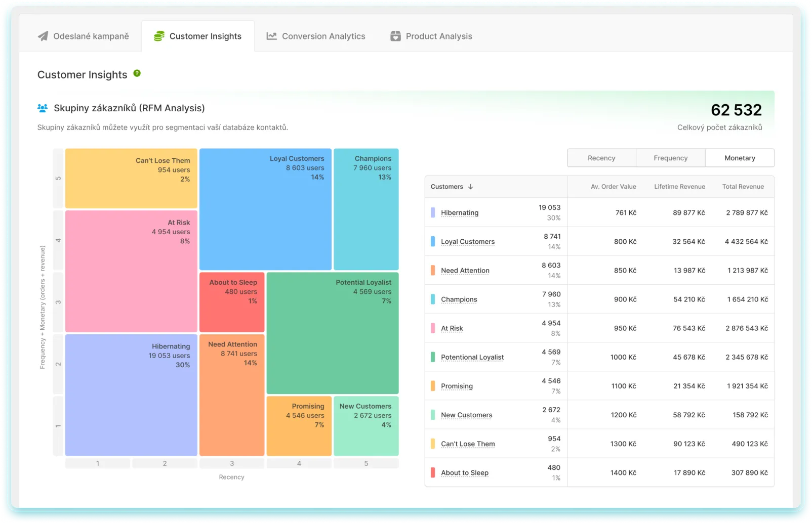812x524 pixels.
Task: Open the About to Sleep table link
Action: (x=464, y=473)
